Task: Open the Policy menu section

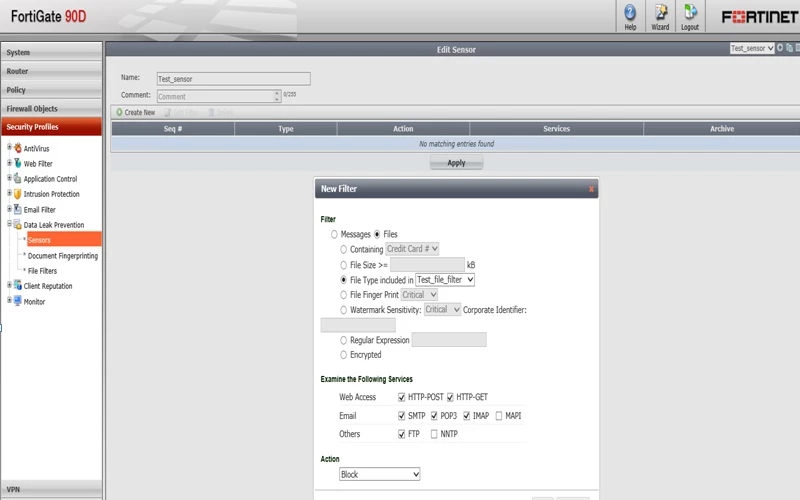Action: [52, 90]
